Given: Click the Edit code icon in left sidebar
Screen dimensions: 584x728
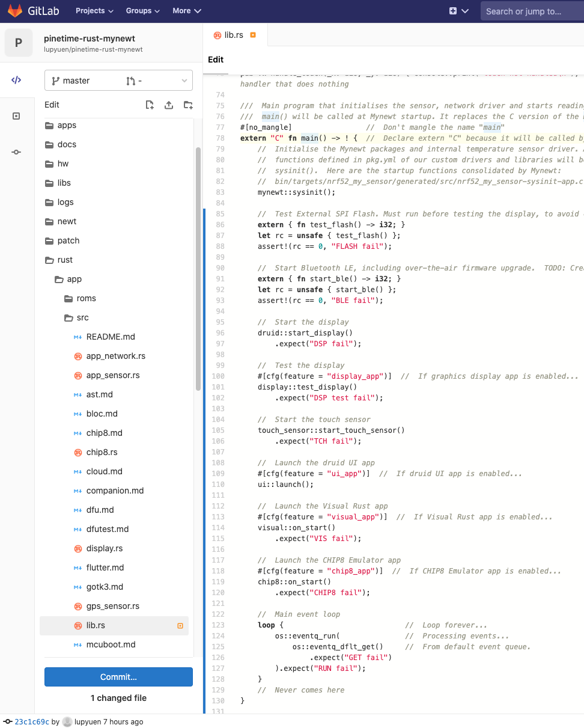Looking at the screenshot, I should (x=17, y=80).
